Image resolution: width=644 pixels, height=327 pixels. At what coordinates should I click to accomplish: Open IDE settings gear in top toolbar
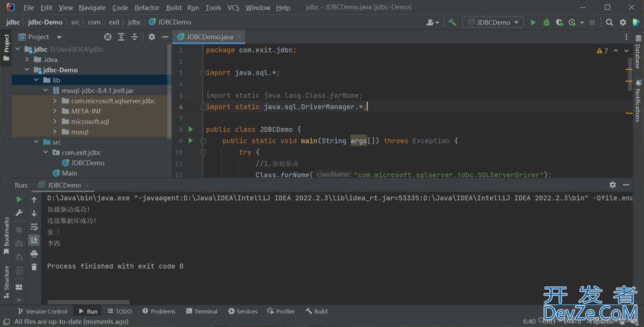pyautogui.click(x=623, y=23)
